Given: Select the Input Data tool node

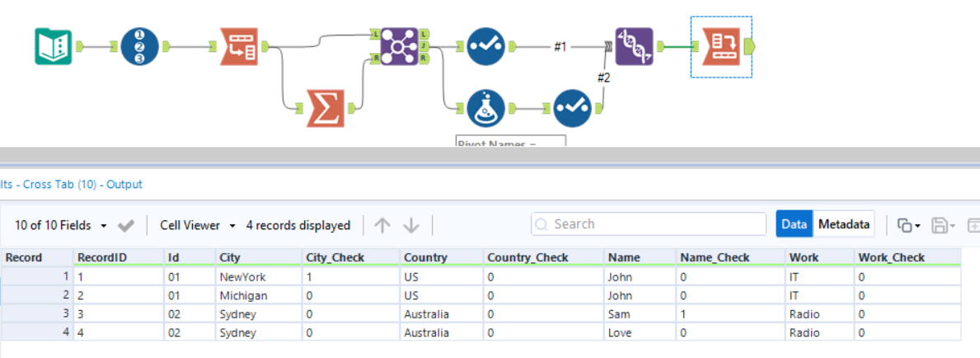Looking at the screenshot, I should tap(54, 47).
